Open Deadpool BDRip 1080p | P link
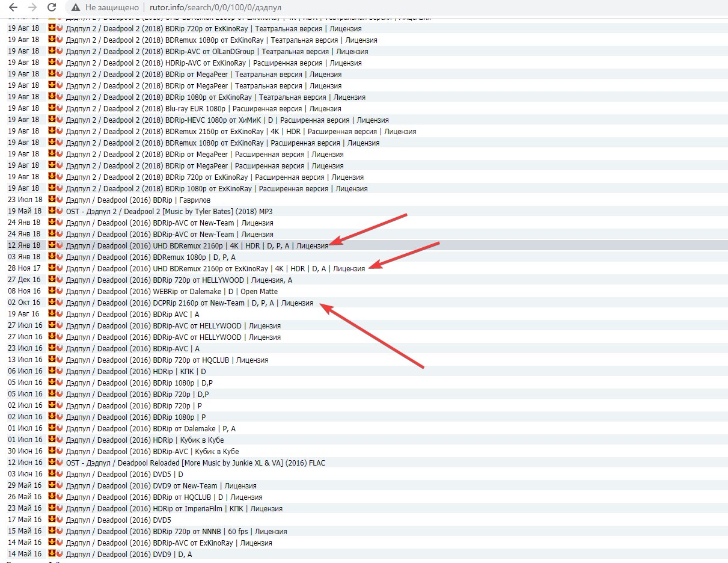The image size is (728, 563). point(136,417)
